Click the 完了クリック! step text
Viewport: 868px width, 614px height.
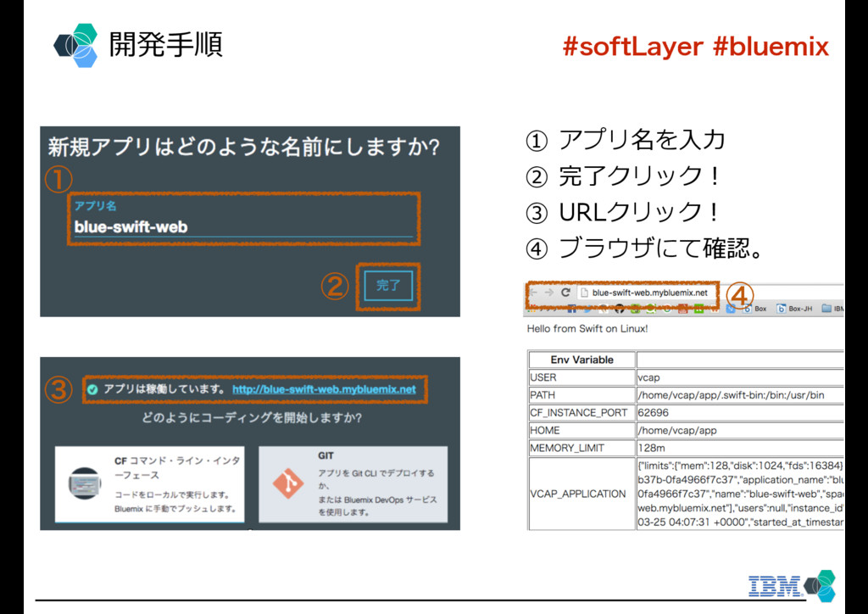coord(640,176)
